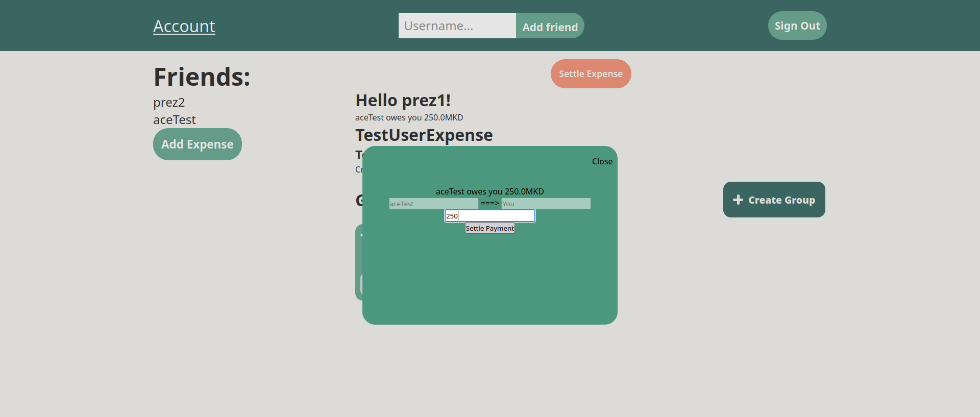This screenshot has height=417, width=980.
Task: Click the plus icon on Create Group
Action: [x=738, y=200]
